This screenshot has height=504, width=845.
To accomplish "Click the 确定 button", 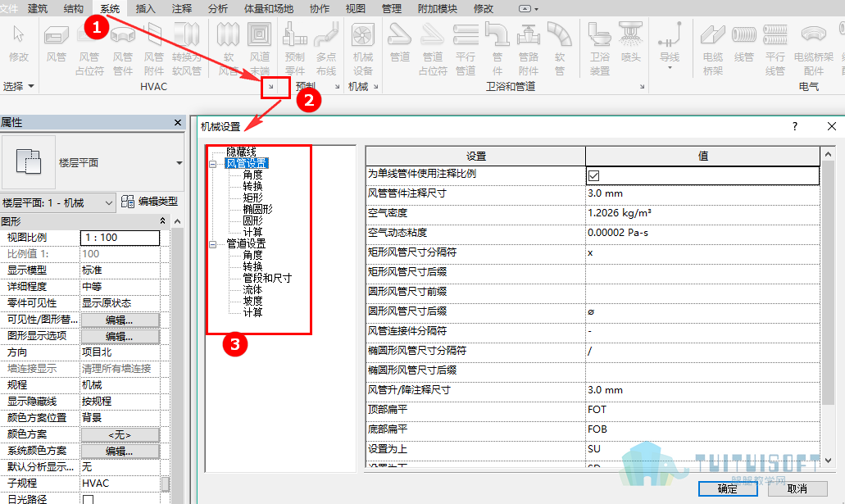I will 728,489.
